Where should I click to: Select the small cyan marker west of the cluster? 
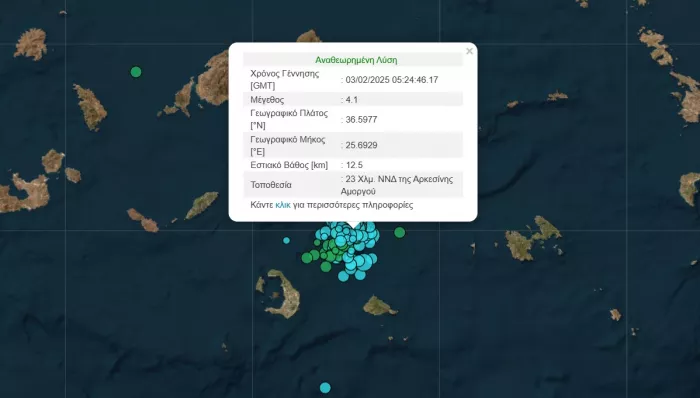[286, 240]
